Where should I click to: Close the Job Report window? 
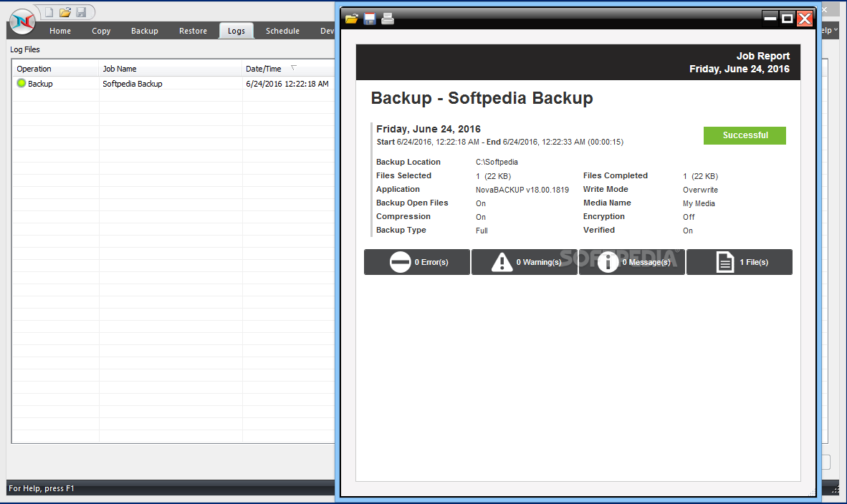805,19
